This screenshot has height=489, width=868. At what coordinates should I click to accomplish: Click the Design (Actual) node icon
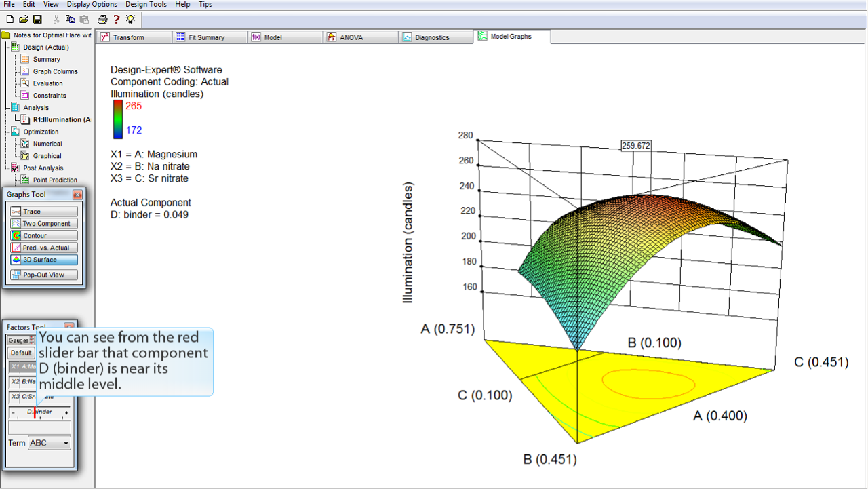click(16, 47)
